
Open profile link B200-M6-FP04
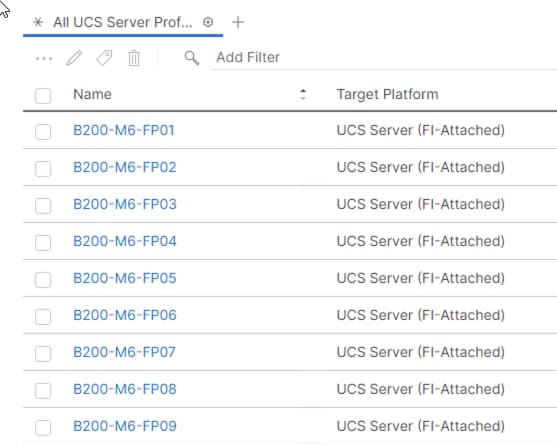125,241
